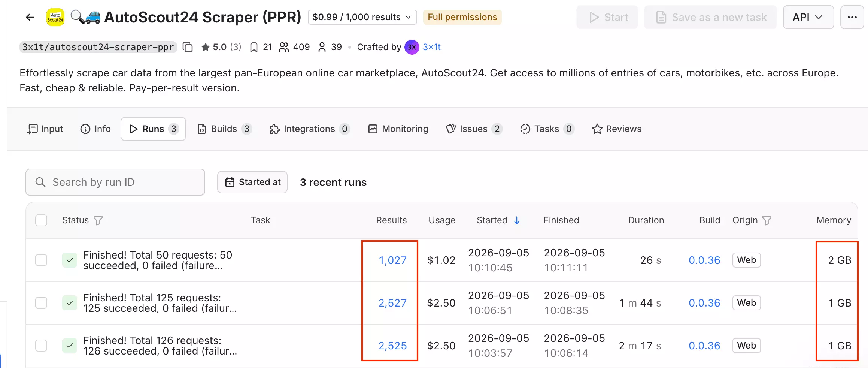Click the Memory column header
Screen dimensions: 868x368
point(834,220)
